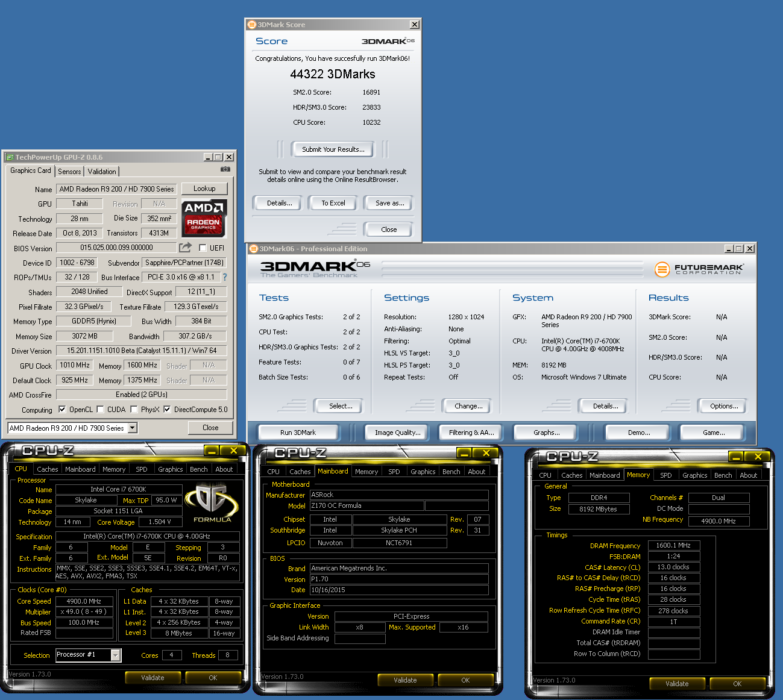Image resolution: width=783 pixels, height=700 pixels.
Task: Open the Processor #1 selection dropdown
Action: tap(115, 655)
